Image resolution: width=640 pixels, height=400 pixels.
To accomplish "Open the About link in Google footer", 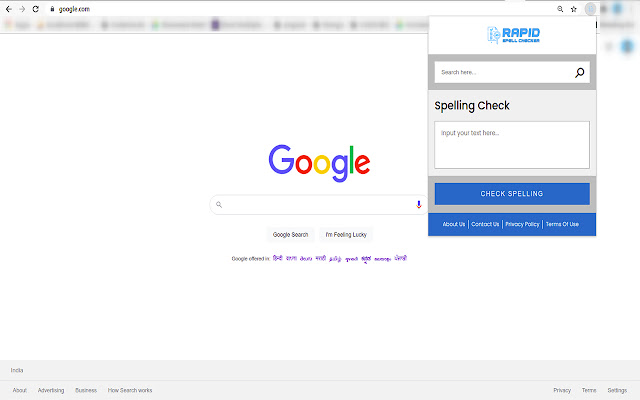I will [20, 390].
